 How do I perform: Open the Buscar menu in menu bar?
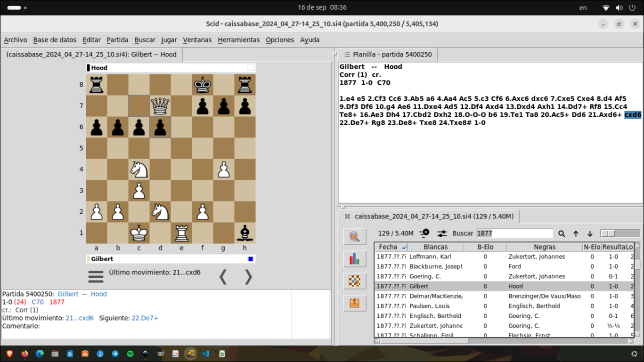coord(145,40)
